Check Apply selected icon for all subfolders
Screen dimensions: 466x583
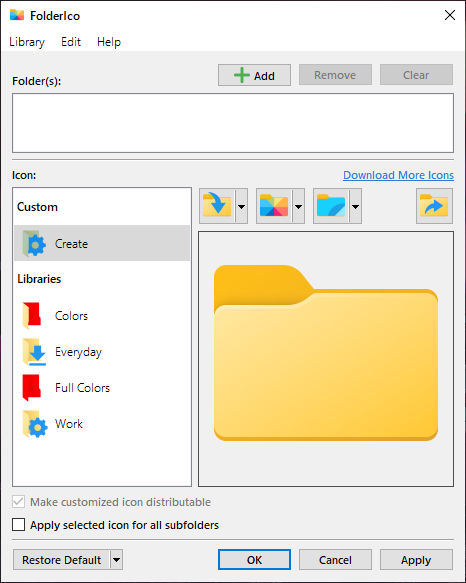coord(18,525)
